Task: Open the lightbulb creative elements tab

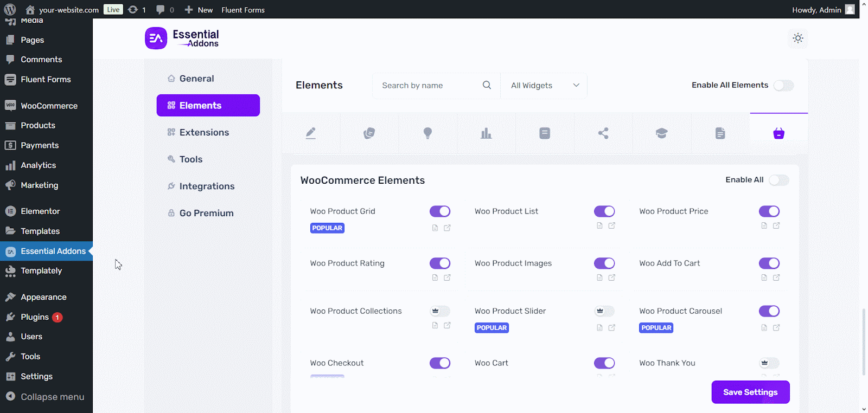Action: 427,133
